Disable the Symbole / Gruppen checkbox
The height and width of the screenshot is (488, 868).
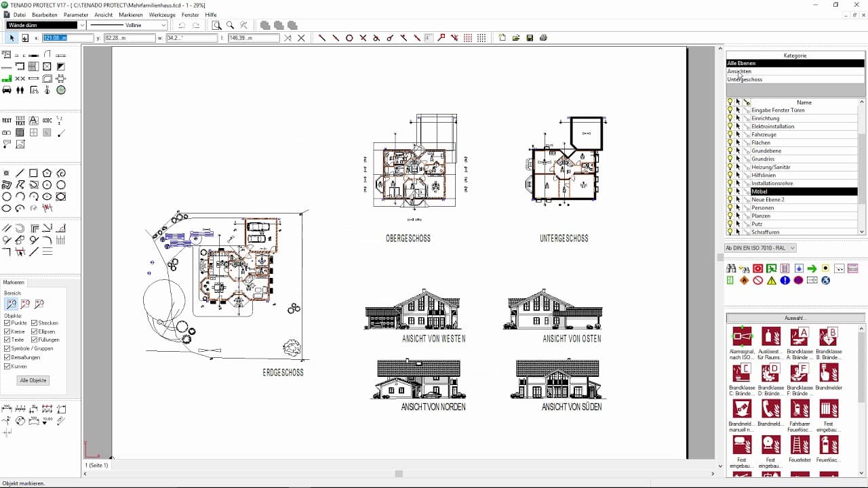tap(7, 348)
